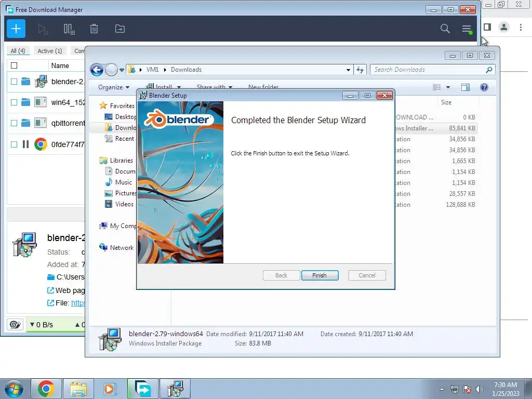Launch Windows Media Player from taskbar
The height and width of the screenshot is (399, 532).
tap(110, 389)
